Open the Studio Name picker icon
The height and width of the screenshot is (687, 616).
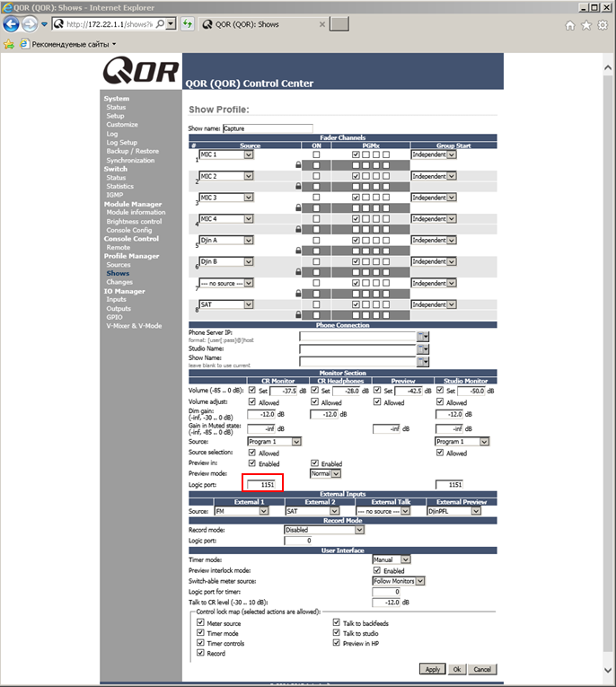coord(423,348)
